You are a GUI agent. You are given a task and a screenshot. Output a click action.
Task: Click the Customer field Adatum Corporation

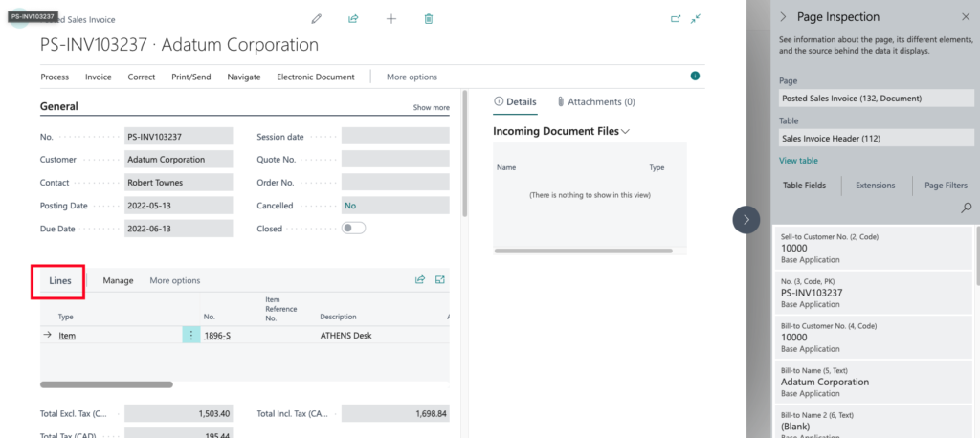(179, 160)
